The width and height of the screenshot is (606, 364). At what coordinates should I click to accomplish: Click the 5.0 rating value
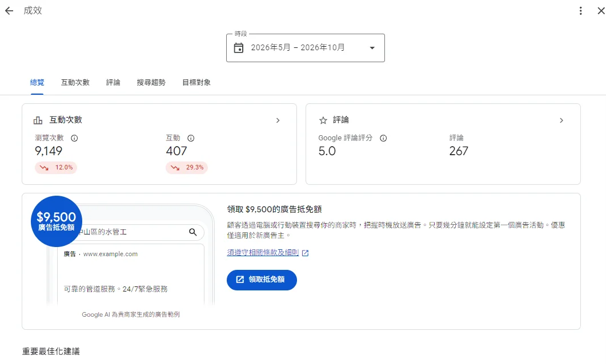327,151
